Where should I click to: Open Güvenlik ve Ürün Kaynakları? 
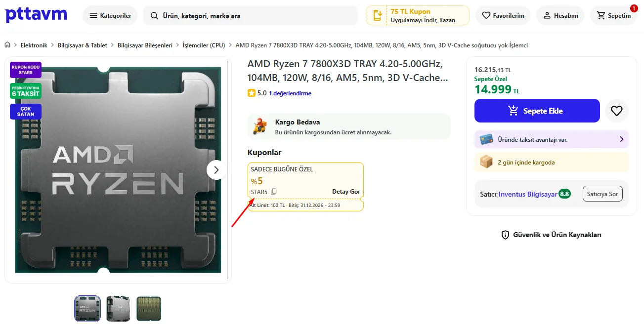coord(551,235)
